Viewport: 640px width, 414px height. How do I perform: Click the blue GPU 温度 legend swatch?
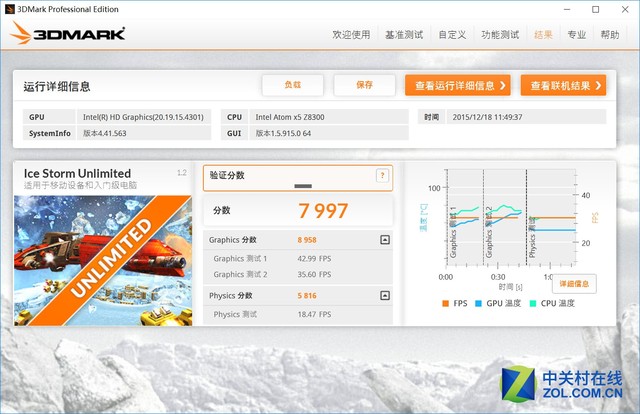click(x=478, y=303)
